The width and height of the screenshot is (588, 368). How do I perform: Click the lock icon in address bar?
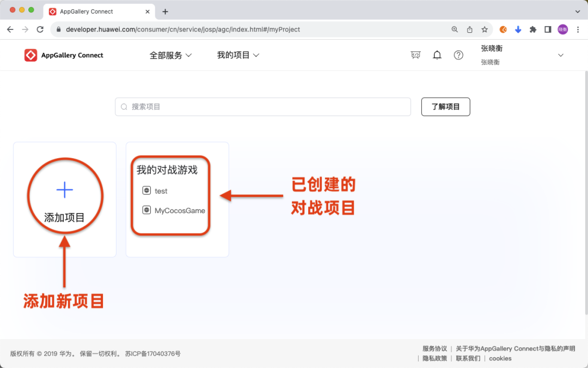click(x=58, y=29)
